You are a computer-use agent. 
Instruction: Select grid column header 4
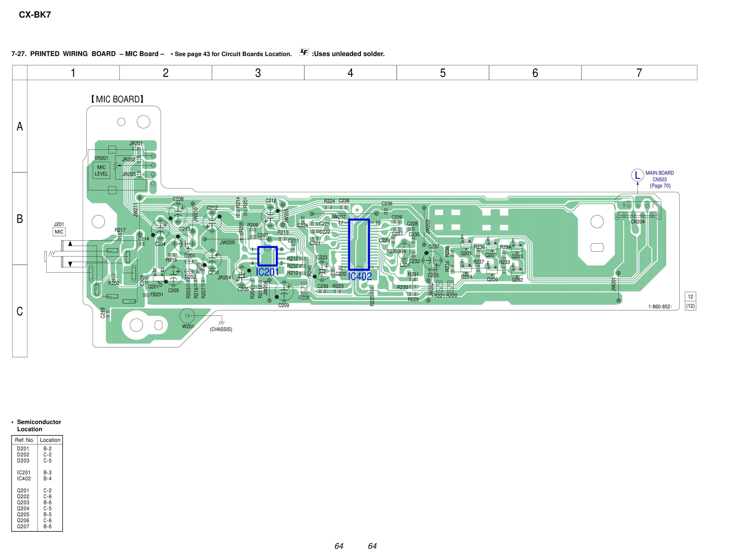tap(350, 73)
